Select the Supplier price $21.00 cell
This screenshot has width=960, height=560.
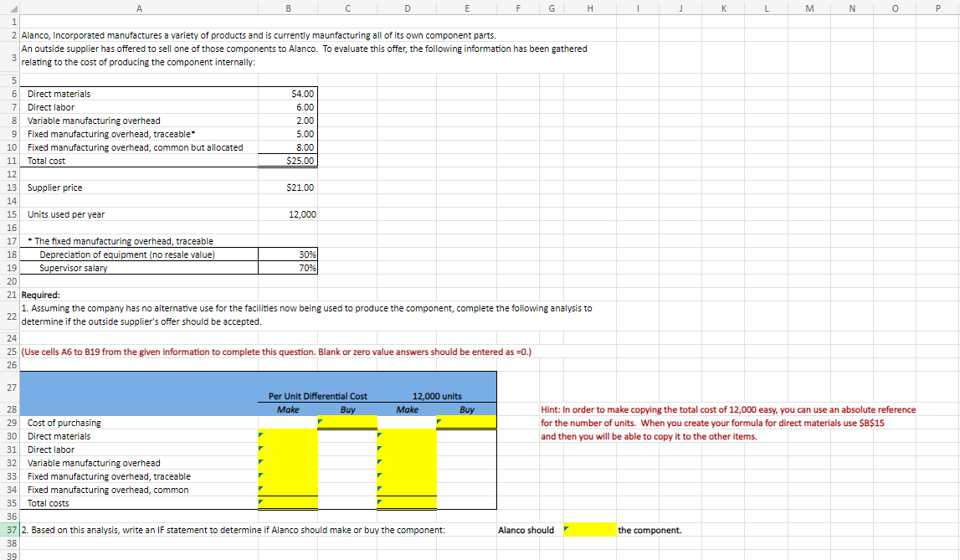288,188
